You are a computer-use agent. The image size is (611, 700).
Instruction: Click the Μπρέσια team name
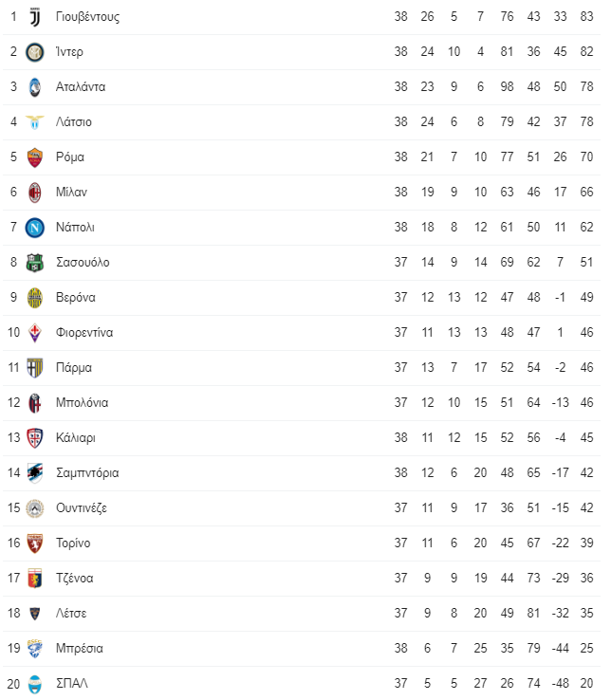[79, 649]
